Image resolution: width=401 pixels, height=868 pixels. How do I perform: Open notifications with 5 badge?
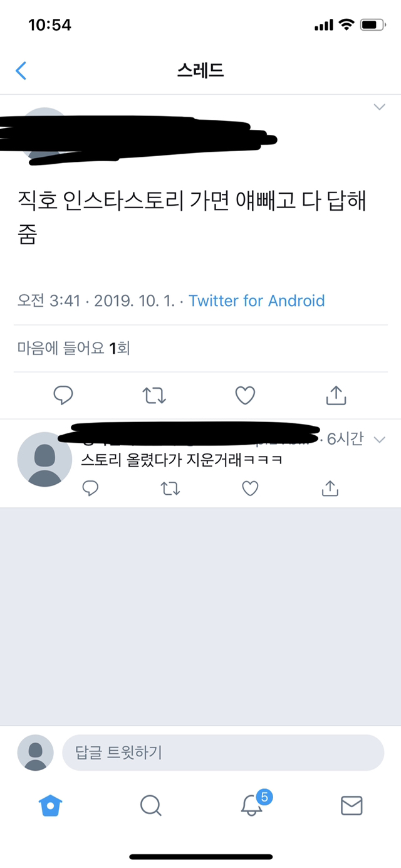point(253,805)
